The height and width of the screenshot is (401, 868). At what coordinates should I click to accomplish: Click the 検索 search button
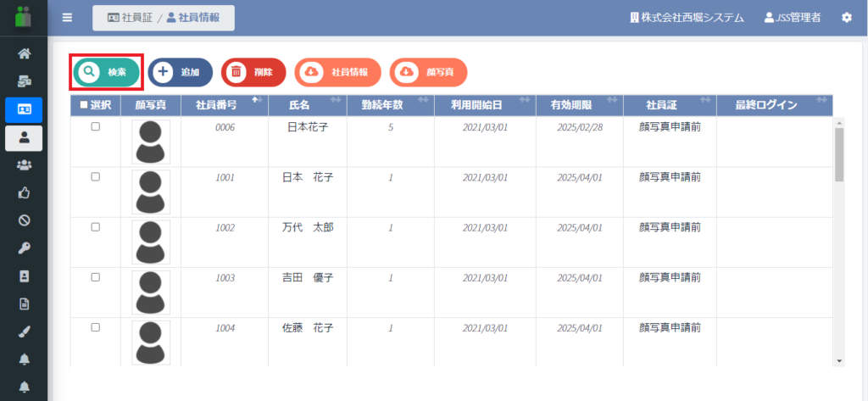coord(106,72)
